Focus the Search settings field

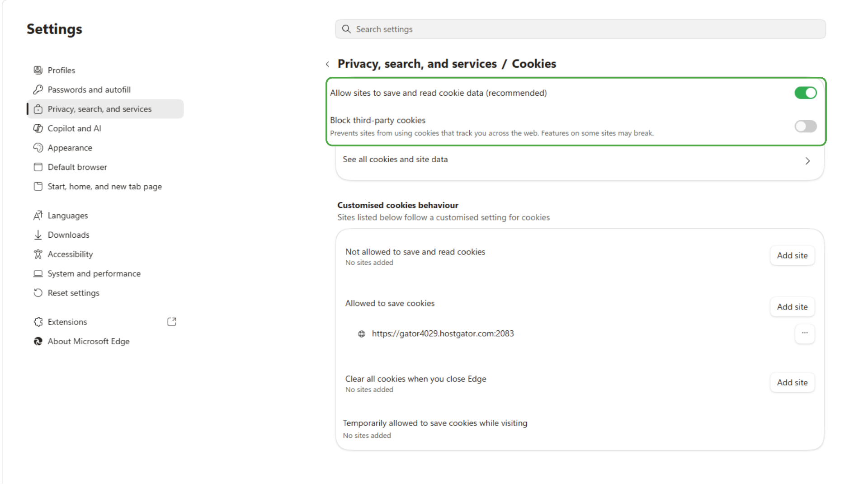tap(580, 29)
